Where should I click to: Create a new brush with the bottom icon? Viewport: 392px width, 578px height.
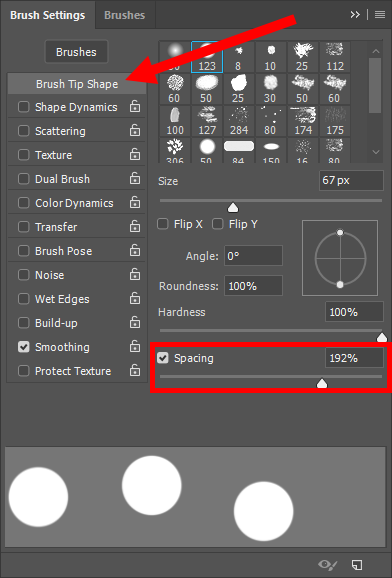tap(357, 565)
